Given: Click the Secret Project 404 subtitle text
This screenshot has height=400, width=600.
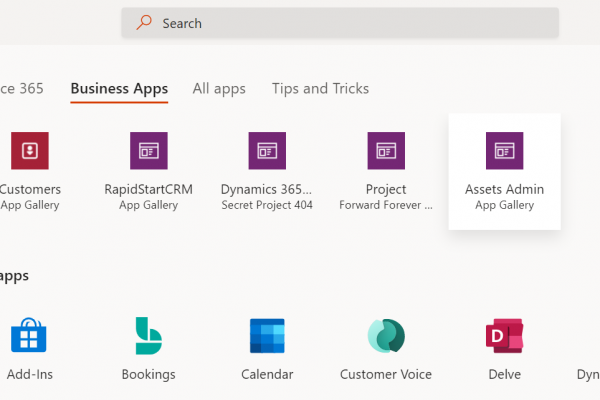Looking at the screenshot, I should (267, 206).
